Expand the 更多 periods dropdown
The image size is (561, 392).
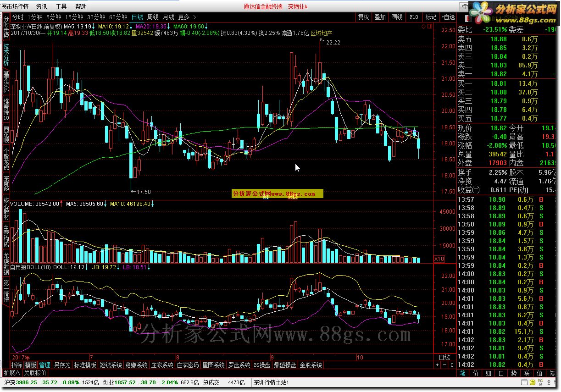point(186,17)
